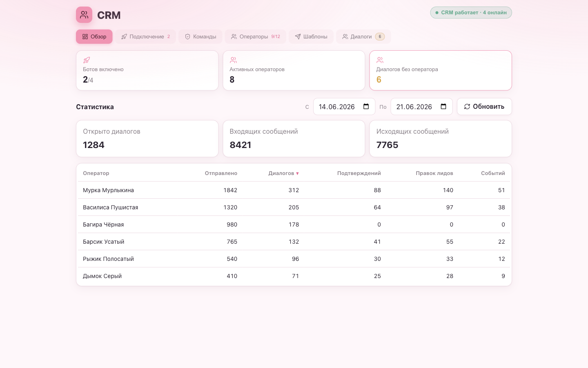Open the Шаблоны tab

pyautogui.click(x=311, y=36)
